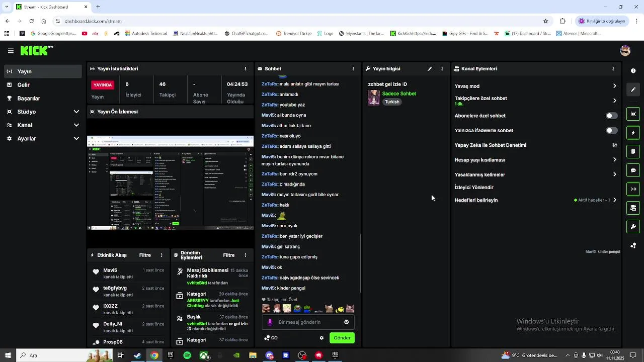This screenshot has height=362, width=644.
Task: Open Sohbet panel three-dot menu
Action: click(353, 69)
